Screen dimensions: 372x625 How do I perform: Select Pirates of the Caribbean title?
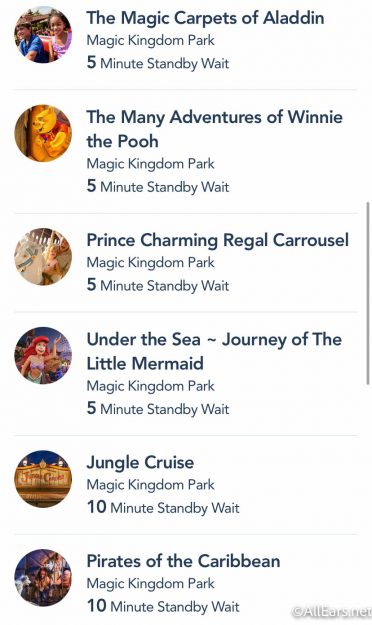[183, 561]
